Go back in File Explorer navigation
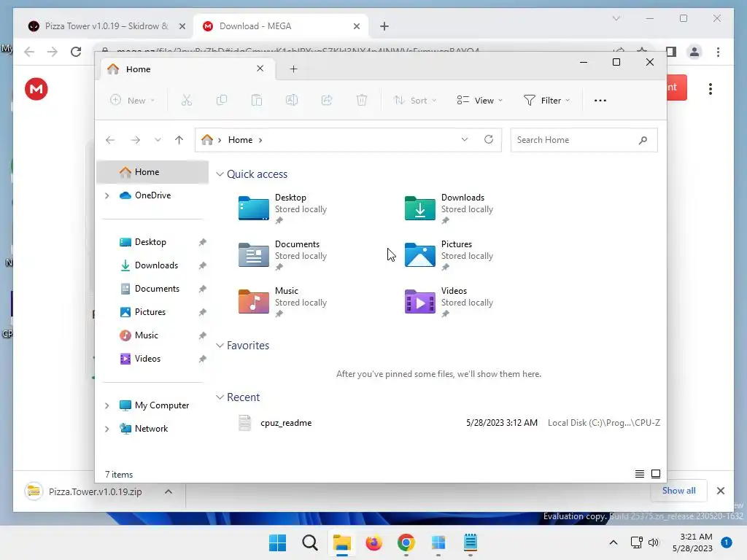This screenshot has height=560, width=747. pos(110,140)
